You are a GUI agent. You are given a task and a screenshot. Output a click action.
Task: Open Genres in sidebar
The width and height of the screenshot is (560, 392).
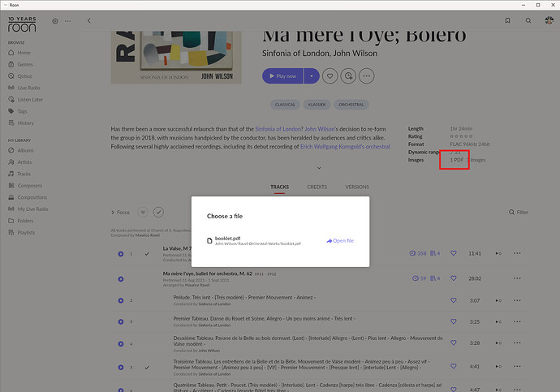click(x=20, y=64)
